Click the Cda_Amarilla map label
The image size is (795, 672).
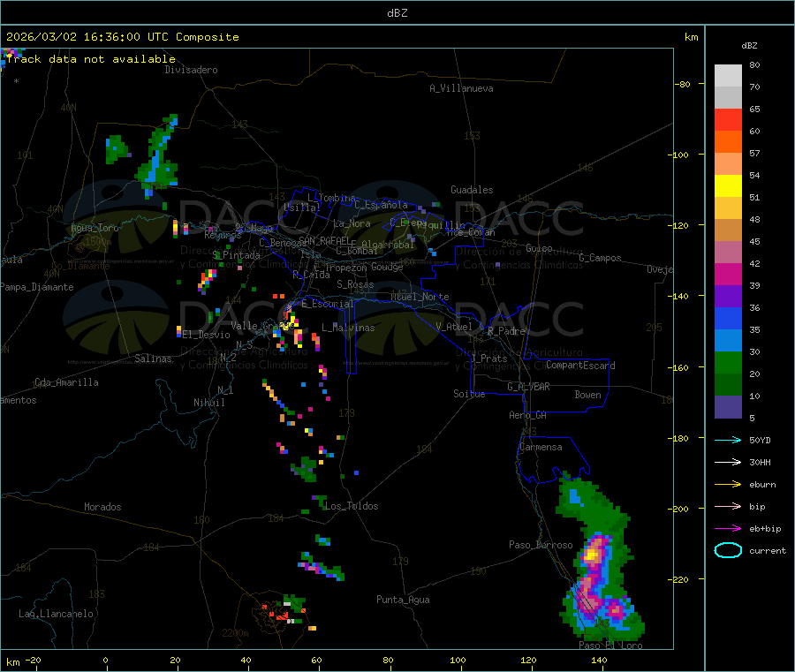coord(66,382)
